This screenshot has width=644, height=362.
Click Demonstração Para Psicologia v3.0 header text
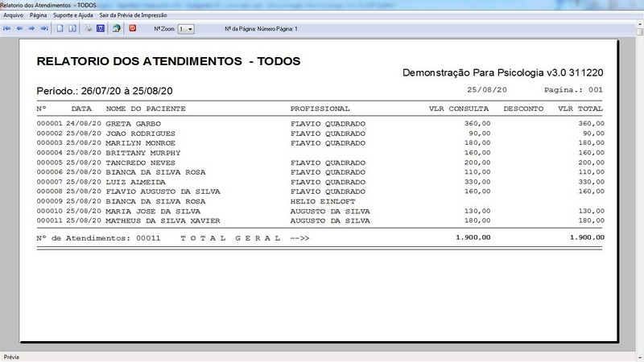(502, 73)
